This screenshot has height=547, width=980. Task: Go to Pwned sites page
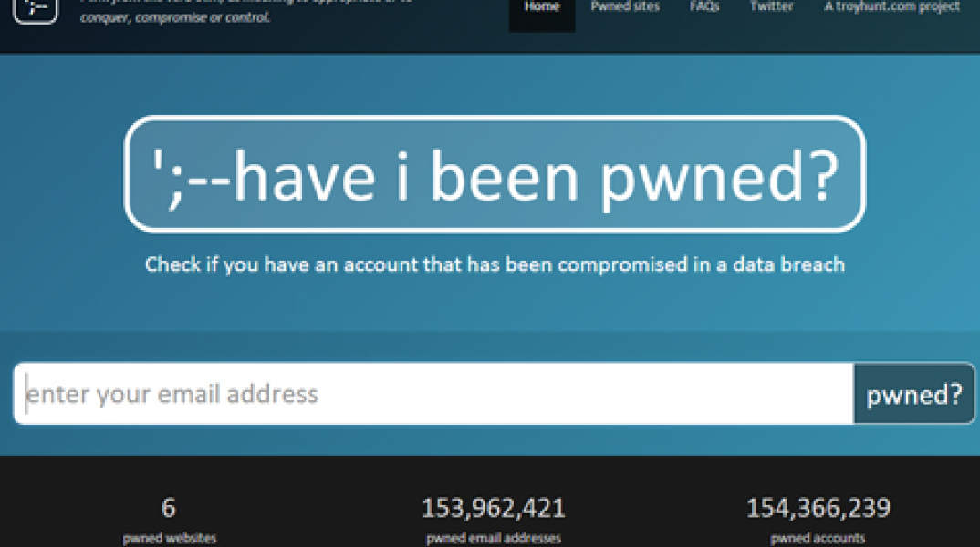tap(623, 7)
